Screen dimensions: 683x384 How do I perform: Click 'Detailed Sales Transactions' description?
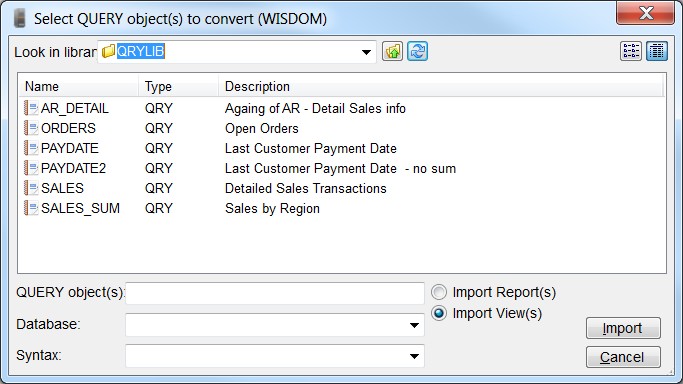point(306,188)
